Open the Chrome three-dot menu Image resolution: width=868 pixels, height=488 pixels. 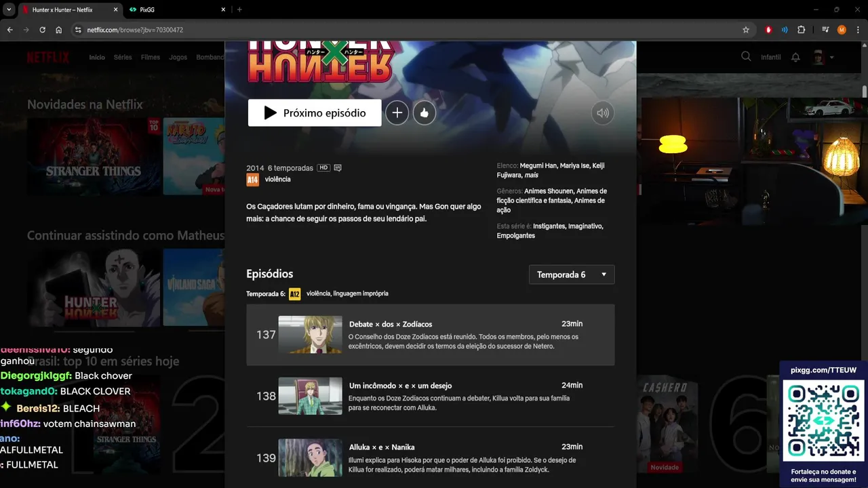(x=858, y=30)
